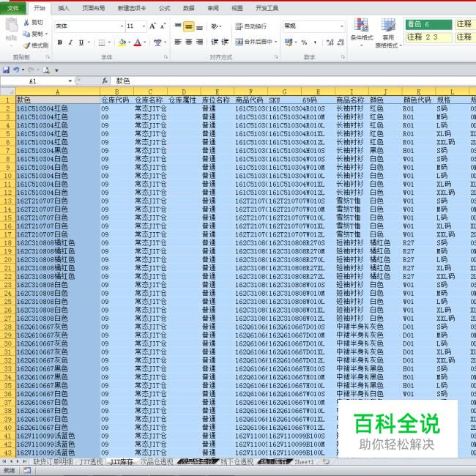Save the workbook via quick access icon
476x476 pixels.
point(6,70)
